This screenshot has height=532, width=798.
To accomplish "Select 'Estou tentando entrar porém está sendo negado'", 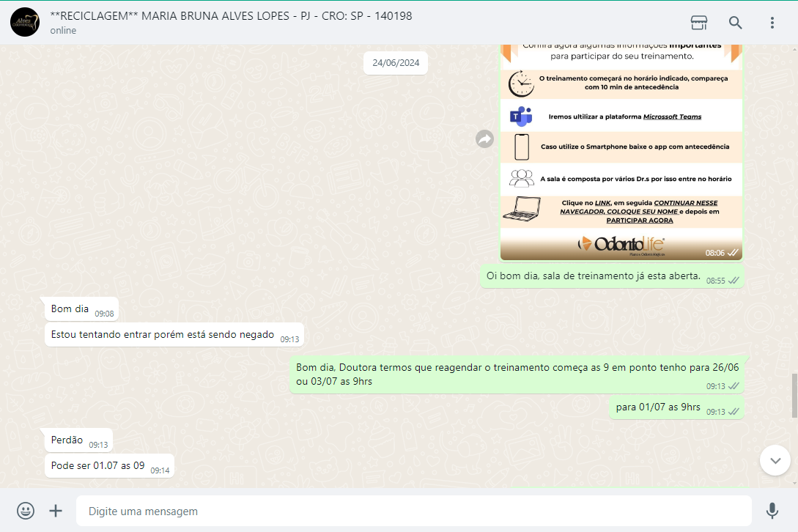I will 174,334.
